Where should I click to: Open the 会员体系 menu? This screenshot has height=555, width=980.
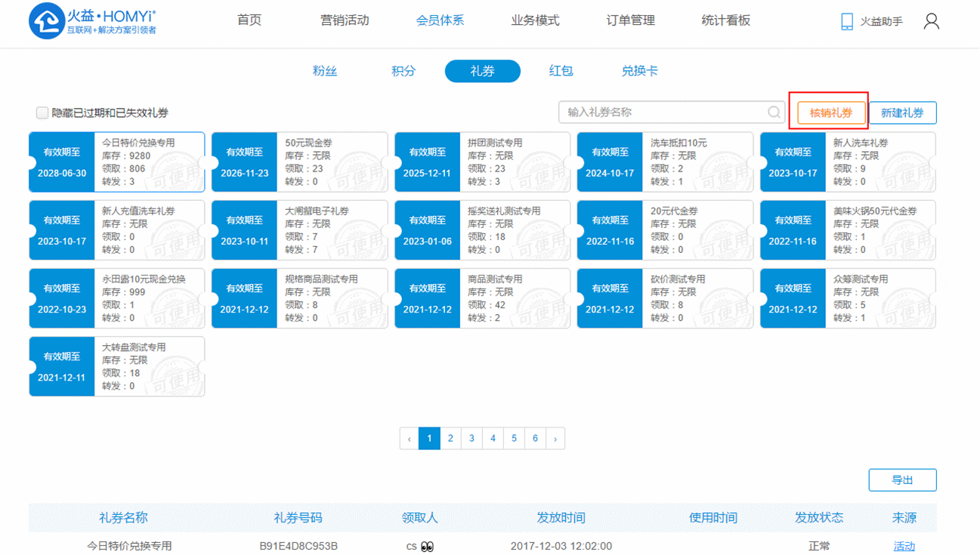[x=440, y=20]
